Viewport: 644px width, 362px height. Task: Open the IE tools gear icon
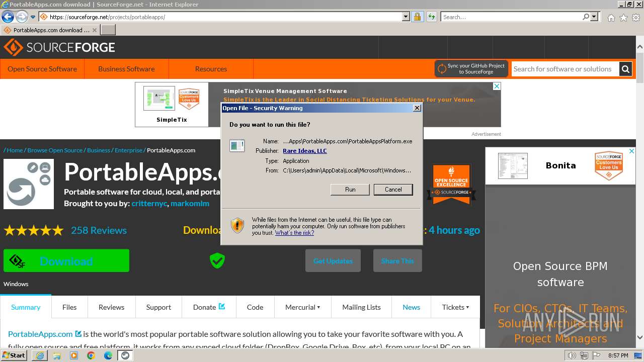[636, 18]
